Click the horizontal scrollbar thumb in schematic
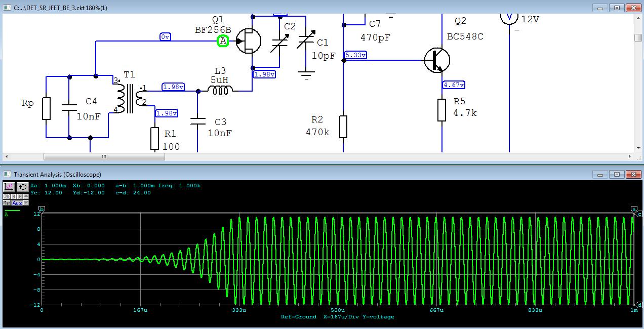This screenshot has width=644, height=329. point(104,156)
